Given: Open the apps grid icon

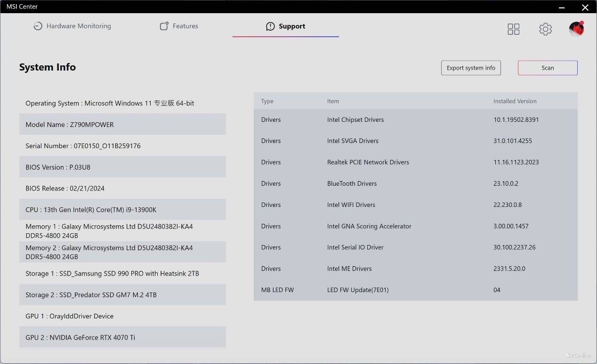Looking at the screenshot, I should [513, 29].
